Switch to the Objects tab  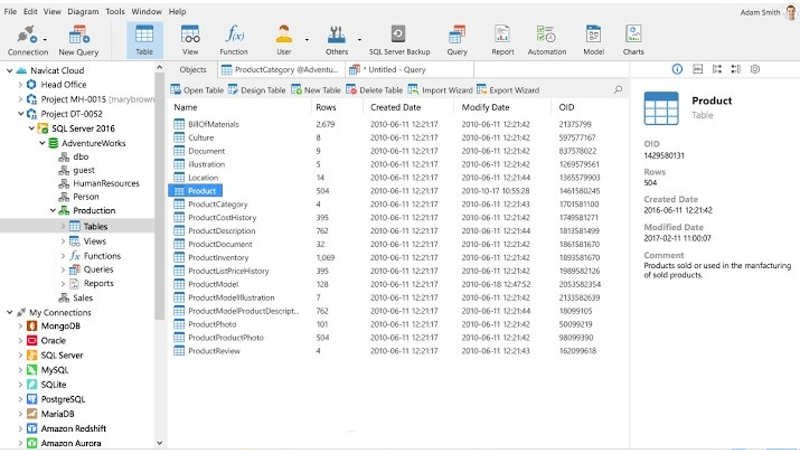click(x=193, y=69)
